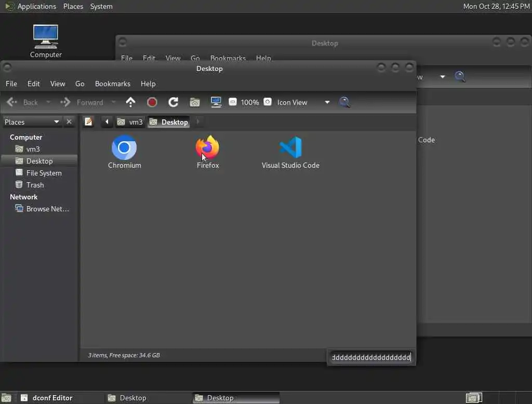Open the View menu

pyautogui.click(x=58, y=84)
